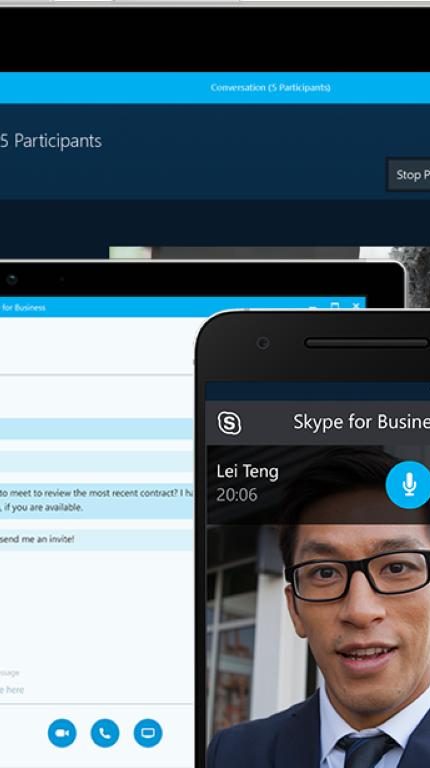Screen dimensions: 430x768
Task: Click the 'Skype for Business' phone header
Action: [361, 422]
